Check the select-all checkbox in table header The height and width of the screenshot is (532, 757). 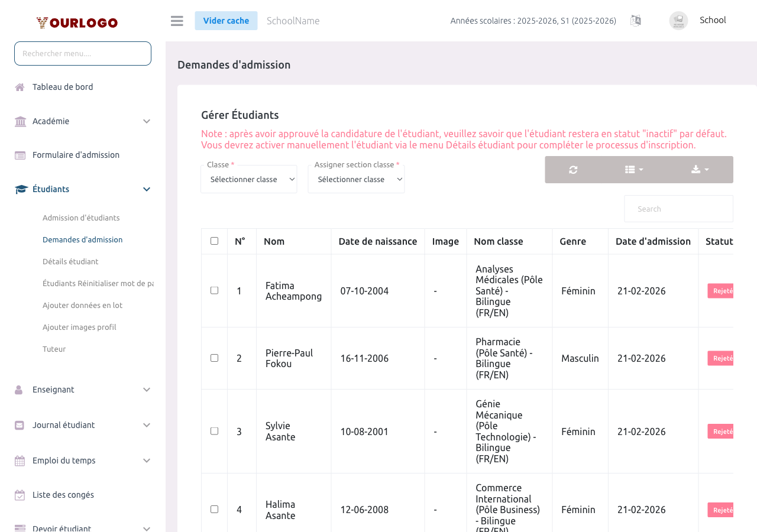[214, 241]
